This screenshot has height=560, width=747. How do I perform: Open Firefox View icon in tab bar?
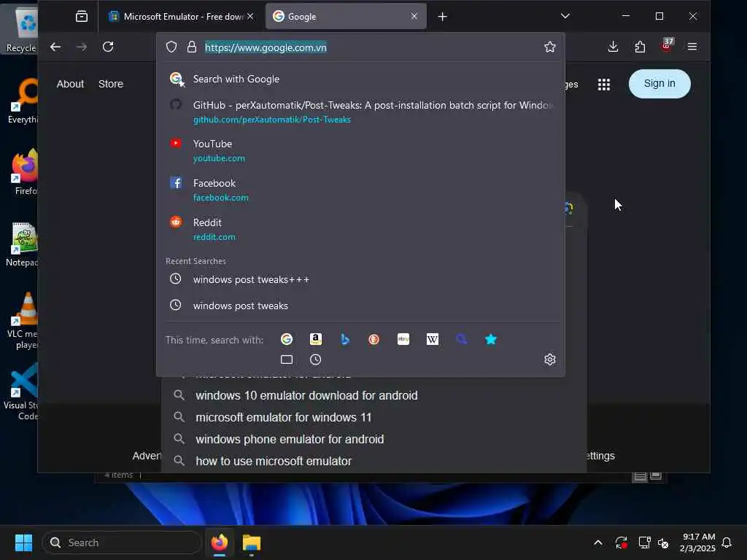[82, 17]
